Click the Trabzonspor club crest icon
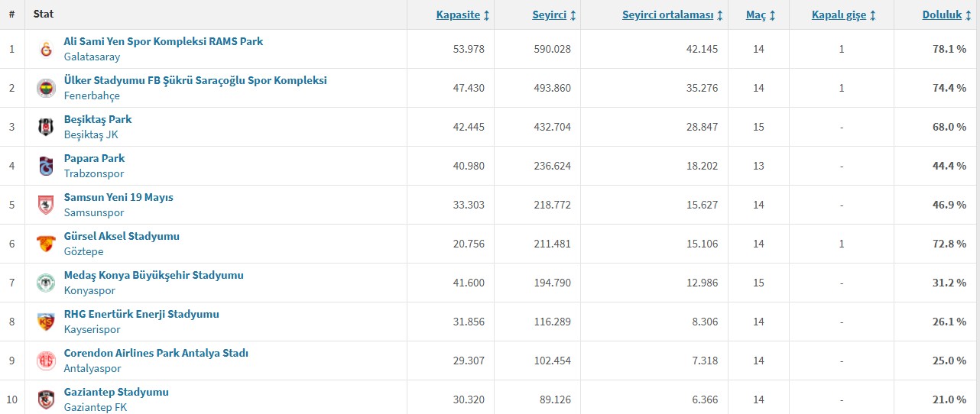Image resolution: width=980 pixels, height=414 pixels. [46, 167]
